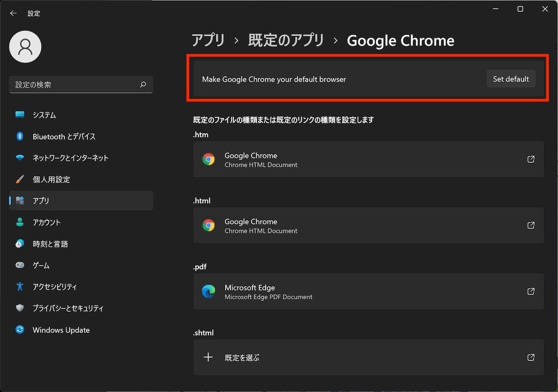Click the アカウント person icon

tap(20, 222)
